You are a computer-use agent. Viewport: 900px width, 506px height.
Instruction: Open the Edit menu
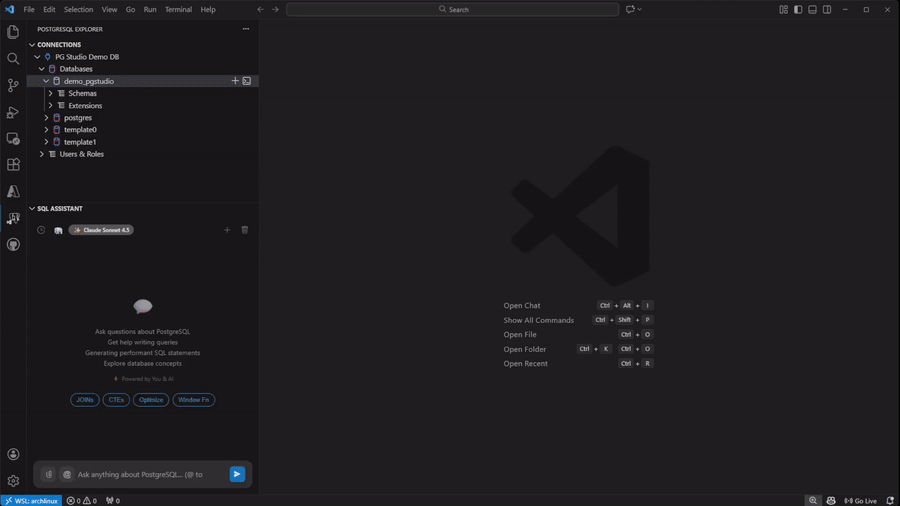click(x=49, y=9)
